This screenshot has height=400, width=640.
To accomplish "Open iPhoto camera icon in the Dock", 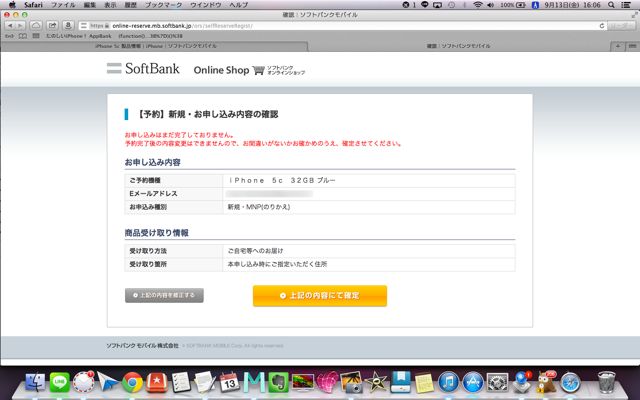I will pos(351,382).
